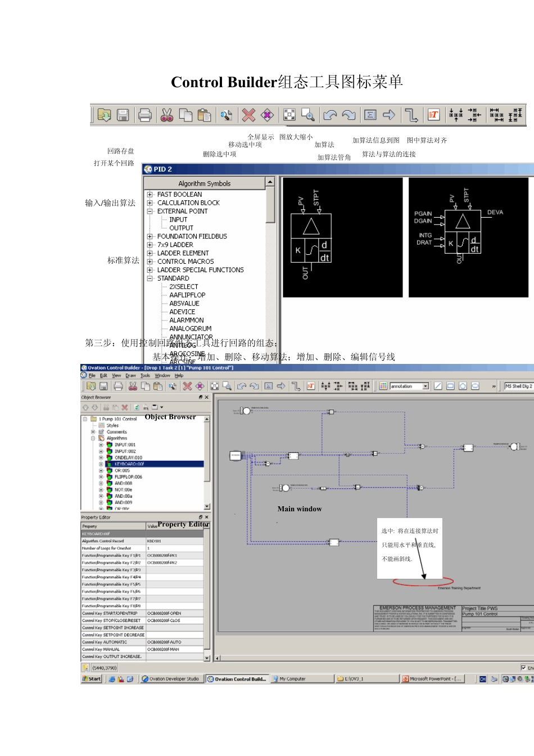Open the E:\OV3_1 folder taskbar button
Screen dimensions: 534x756
click(x=367, y=679)
